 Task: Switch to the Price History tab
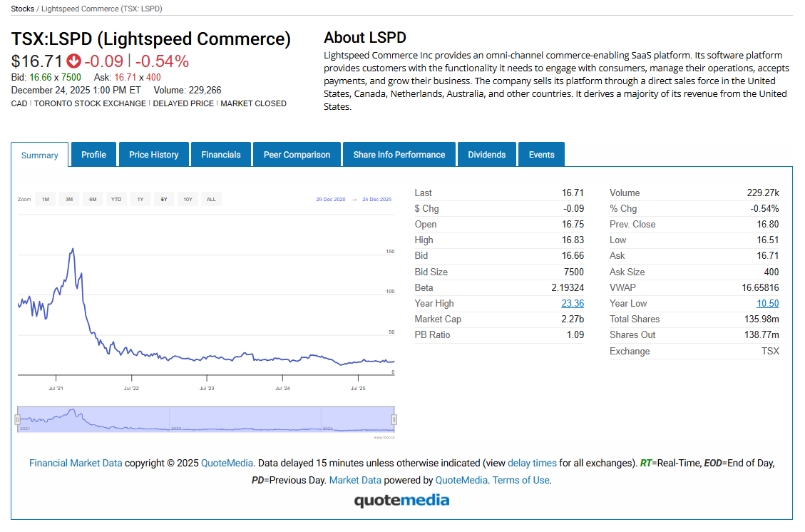point(153,155)
